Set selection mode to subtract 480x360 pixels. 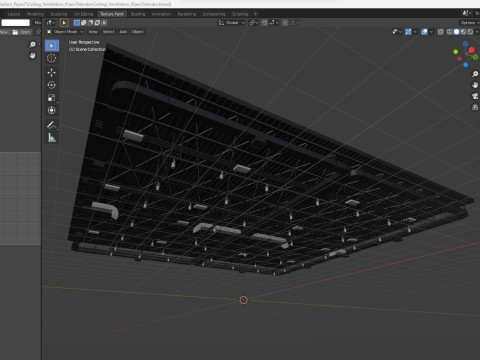[90, 23]
